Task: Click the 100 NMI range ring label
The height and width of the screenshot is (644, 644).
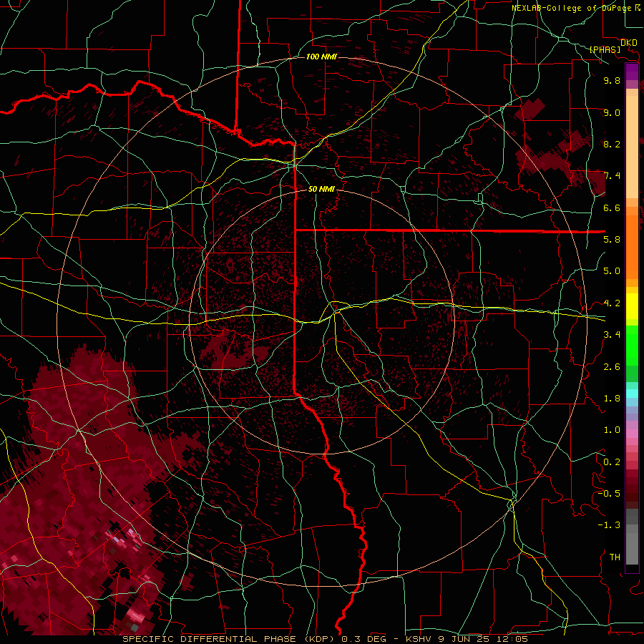Action: tap(321, 57)
